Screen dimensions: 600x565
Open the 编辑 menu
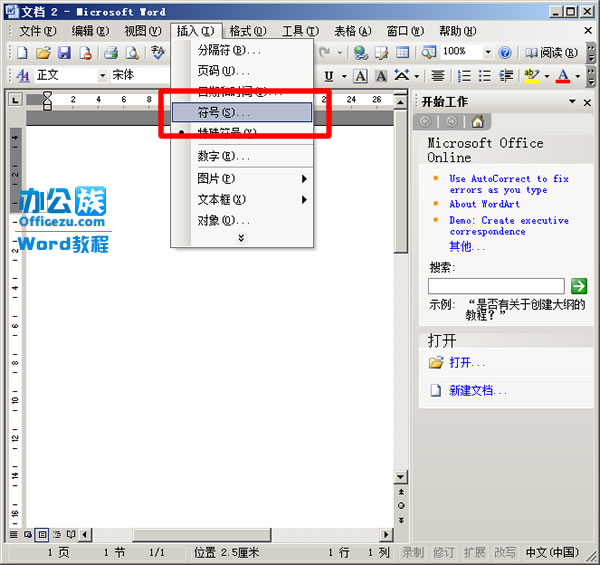[x=90, y=31]
